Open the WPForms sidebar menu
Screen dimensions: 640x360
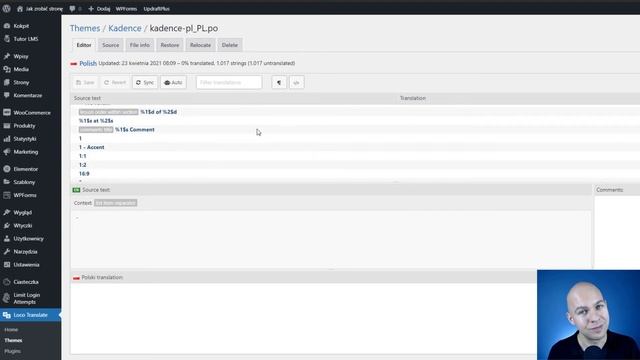click(x=25, y=195)
